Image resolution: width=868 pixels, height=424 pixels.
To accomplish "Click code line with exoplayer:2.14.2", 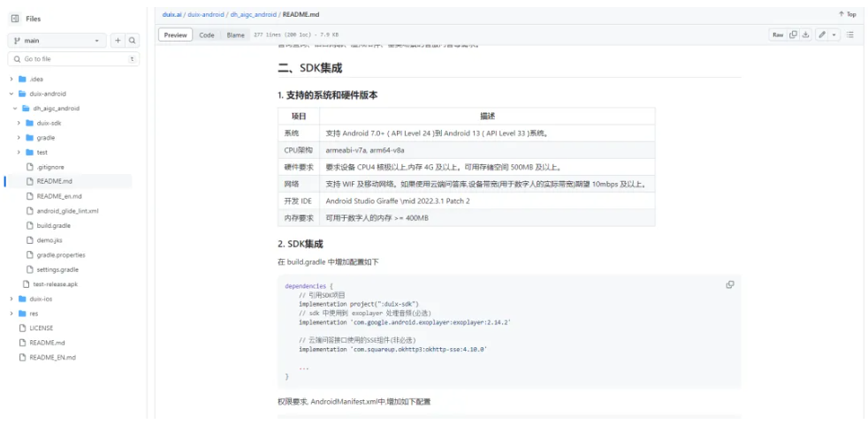I will (x=404, y=322).
